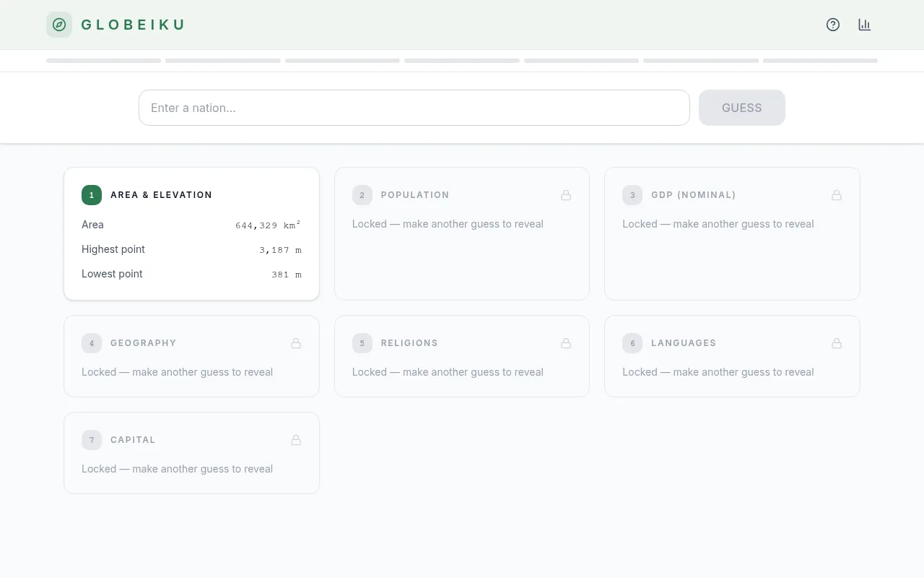Click the first guess progress segment
Image resolution: width=924 pixels, height=578 pixels.
click(x=104, y=61)
